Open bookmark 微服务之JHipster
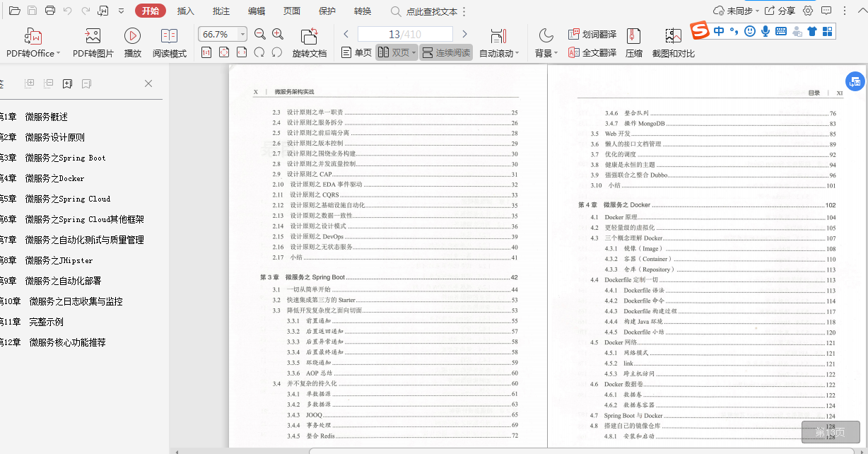 [59, 260]
